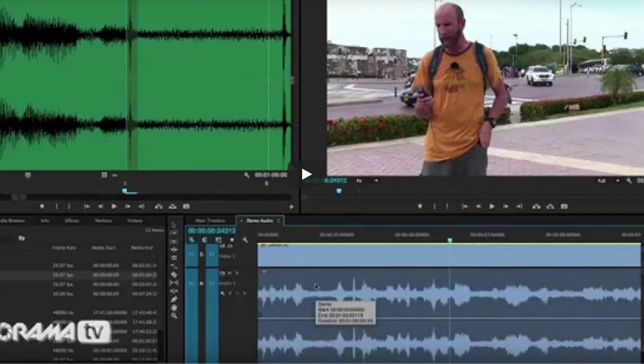
Task: Click the Source Monitor settings wrench
Action: tap(247, 175)
